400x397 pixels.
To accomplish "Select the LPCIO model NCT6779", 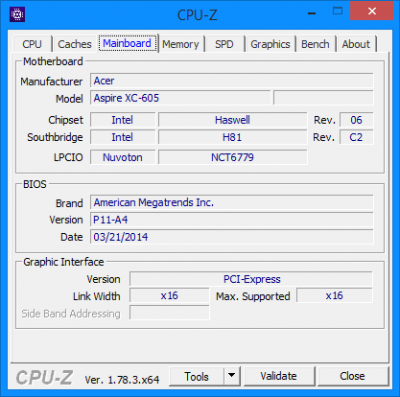I will (x=232, y=157).
